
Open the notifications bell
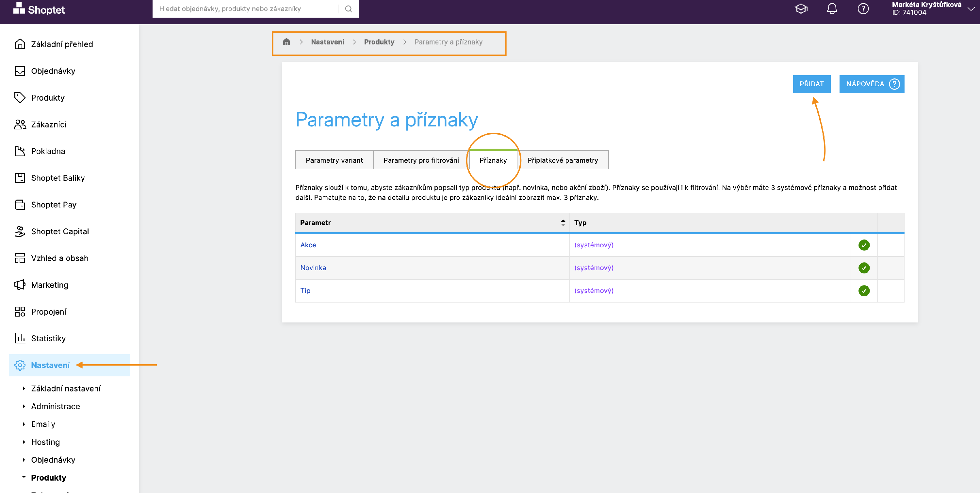832,9
